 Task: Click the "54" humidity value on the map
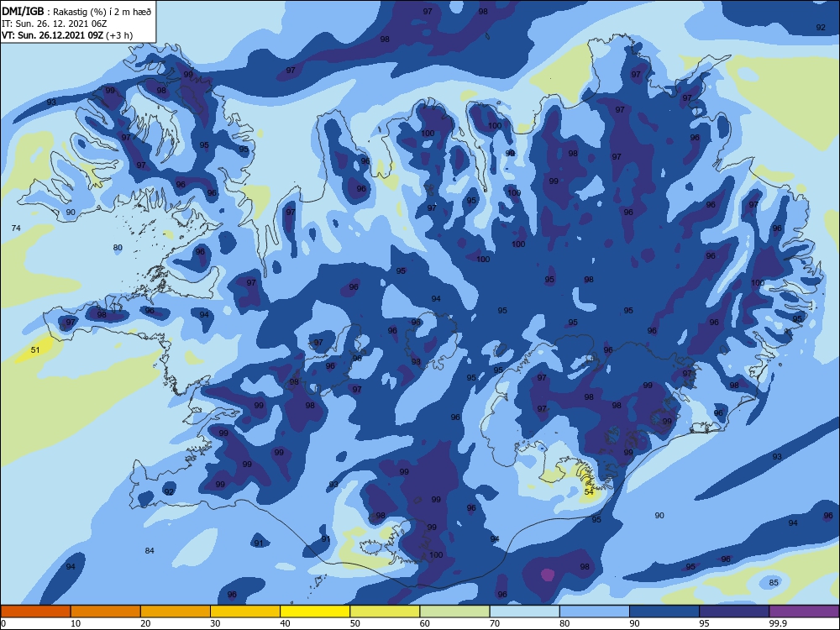589,491
